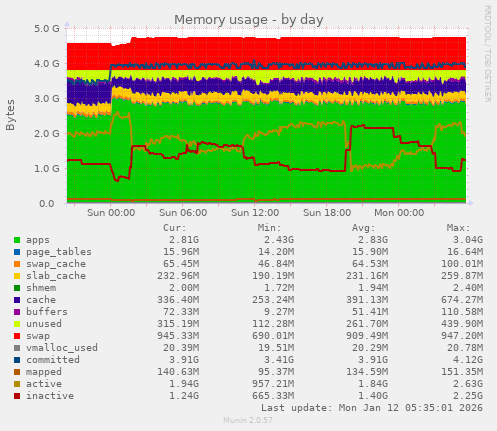Click the 'active' legend label
The width and height of the screenshot is (497, 431).
pos(44,384)
